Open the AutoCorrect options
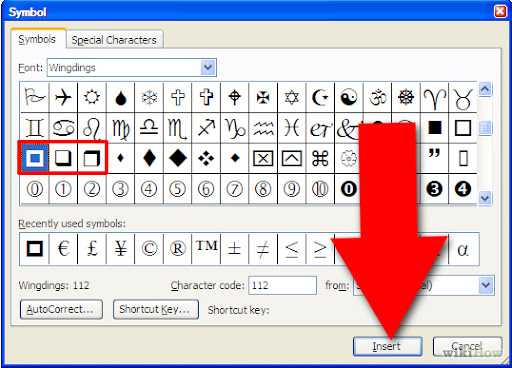 tap(61, 309)
